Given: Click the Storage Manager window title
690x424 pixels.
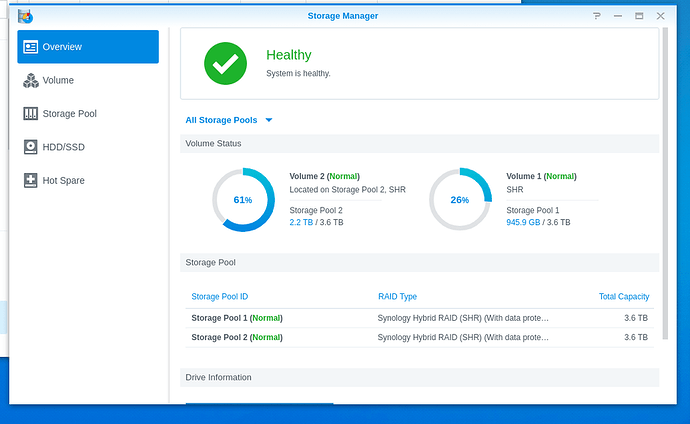Looking at the screenshot, I should tap(342, 16).
